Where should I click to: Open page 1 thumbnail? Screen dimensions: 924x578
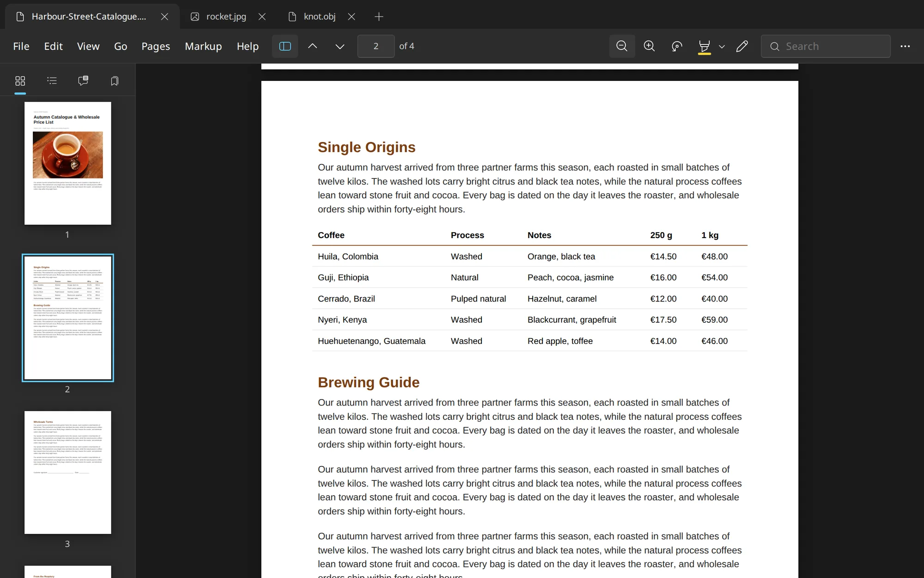[x=68, y=163]
